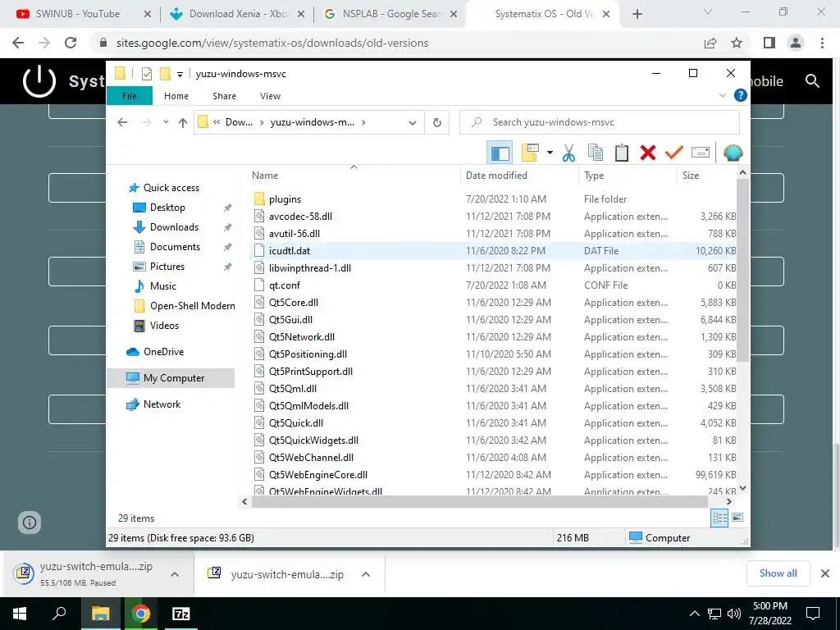Open the Open-Shell settings shell icon
Viewport: 840px width, 630px height.
click(x=733, y=153)
